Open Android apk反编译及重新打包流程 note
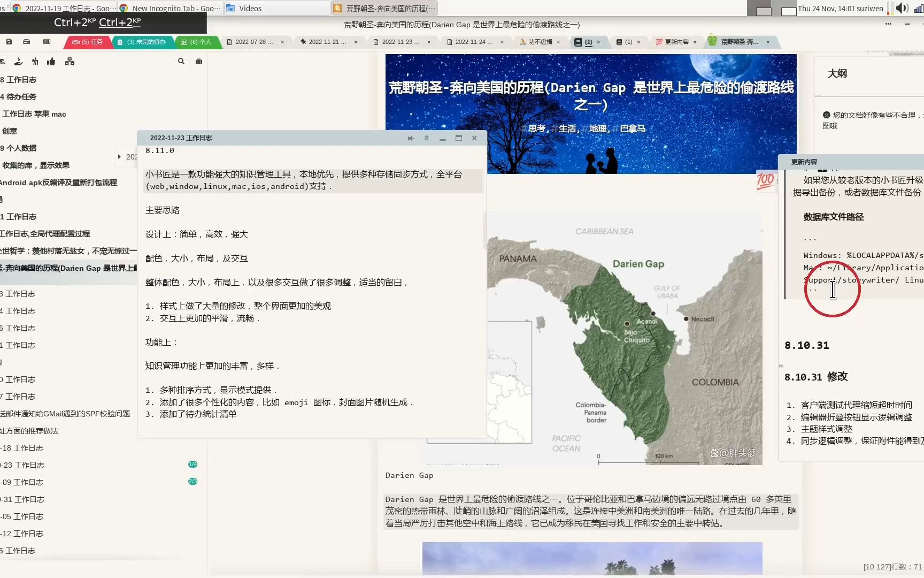 point(58,182)
